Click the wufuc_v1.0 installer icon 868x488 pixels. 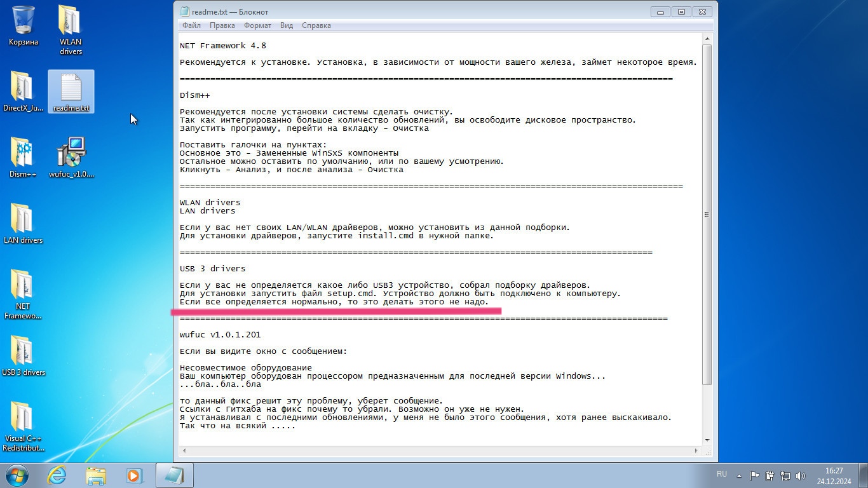(71, 155)
